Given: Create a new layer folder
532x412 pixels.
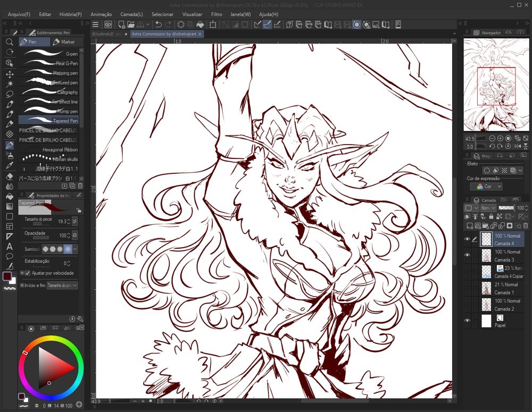Looking at the screenshot, I should 486,225.
